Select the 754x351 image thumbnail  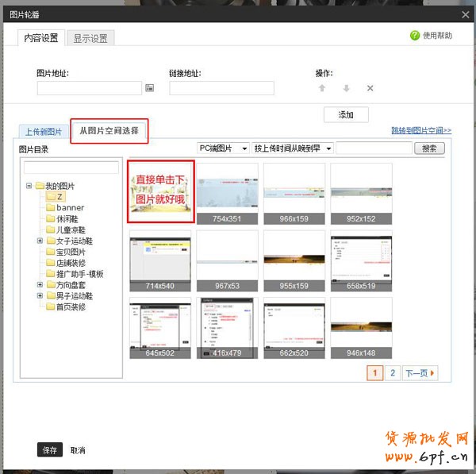pyautogui.click(x=227, y=193)
